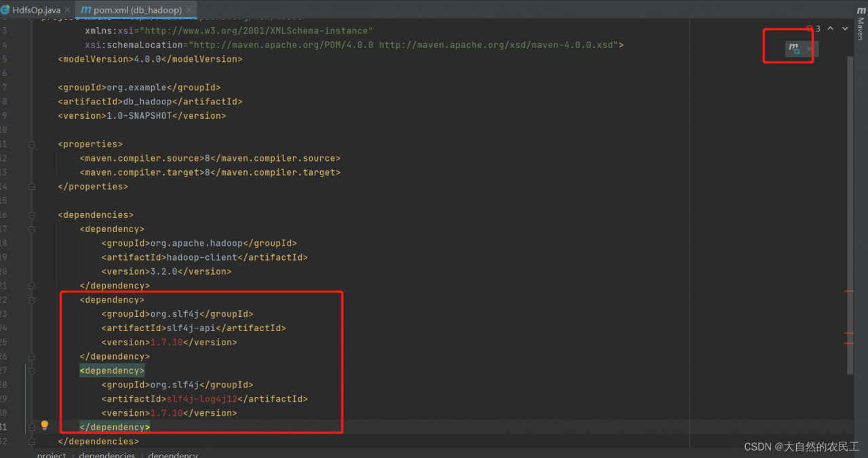
Task: Click the red error indicator icon
Action: [810, 28]
